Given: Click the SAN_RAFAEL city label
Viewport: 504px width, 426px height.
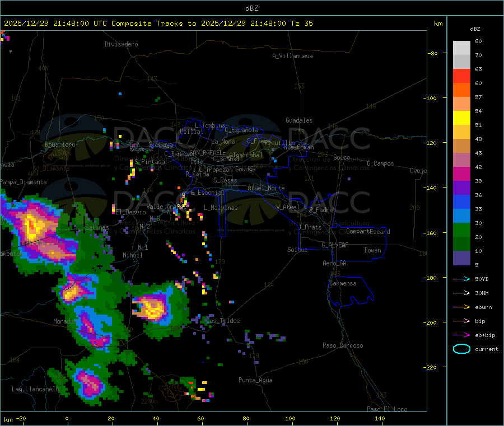Looking at the screenshot, I should click(206, 152).
